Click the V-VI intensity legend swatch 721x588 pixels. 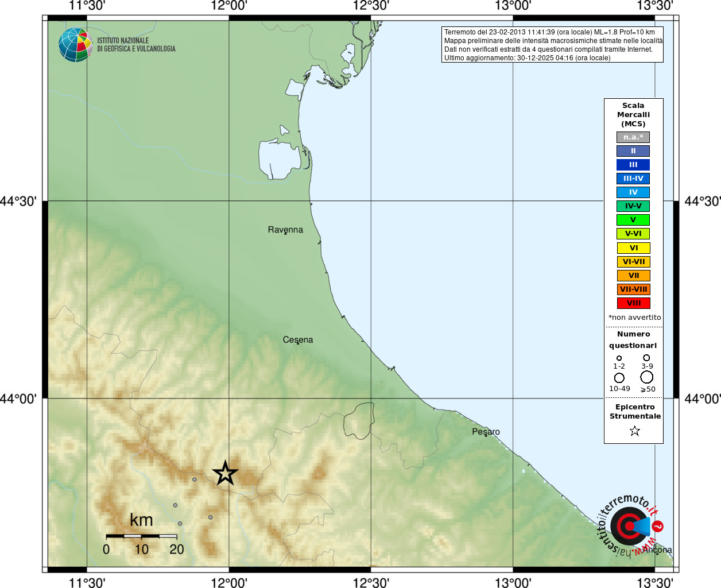pyautogui.click(x=633, y=234)
